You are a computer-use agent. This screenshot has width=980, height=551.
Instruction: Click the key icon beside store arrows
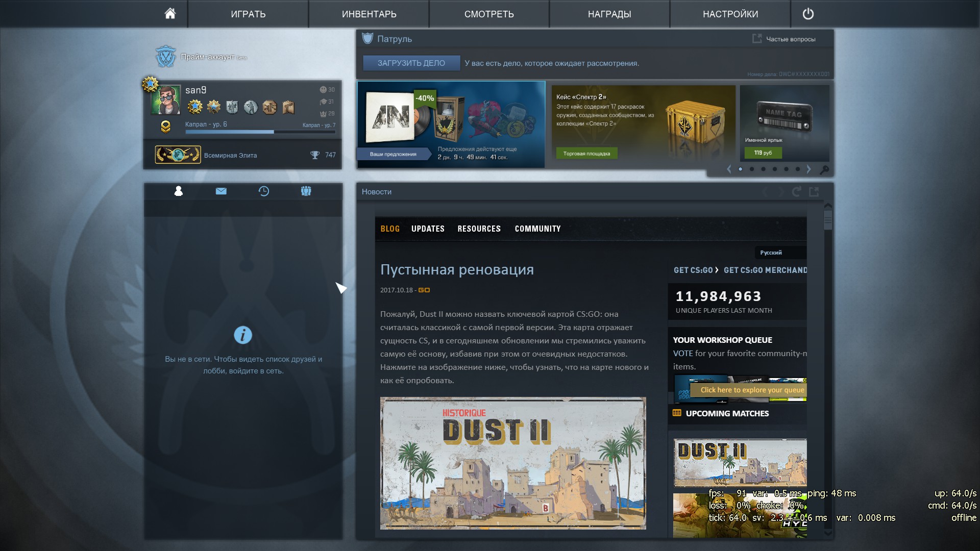pos(824,169)
